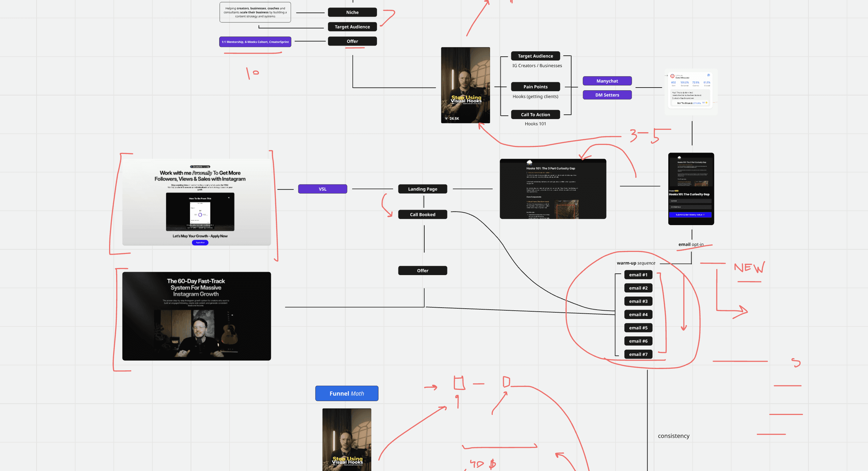
Task: Click the Instagram icon on Send Message card
Action: [672, 76]
